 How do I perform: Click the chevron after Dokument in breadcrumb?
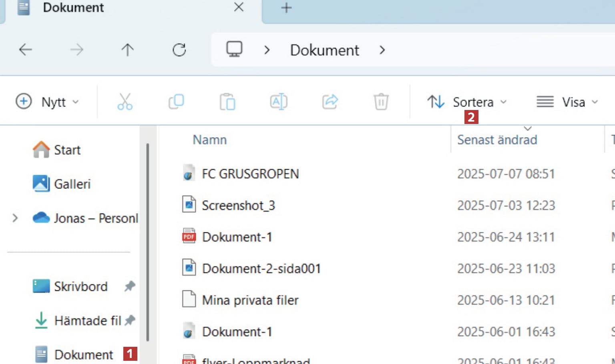[382, 50]
